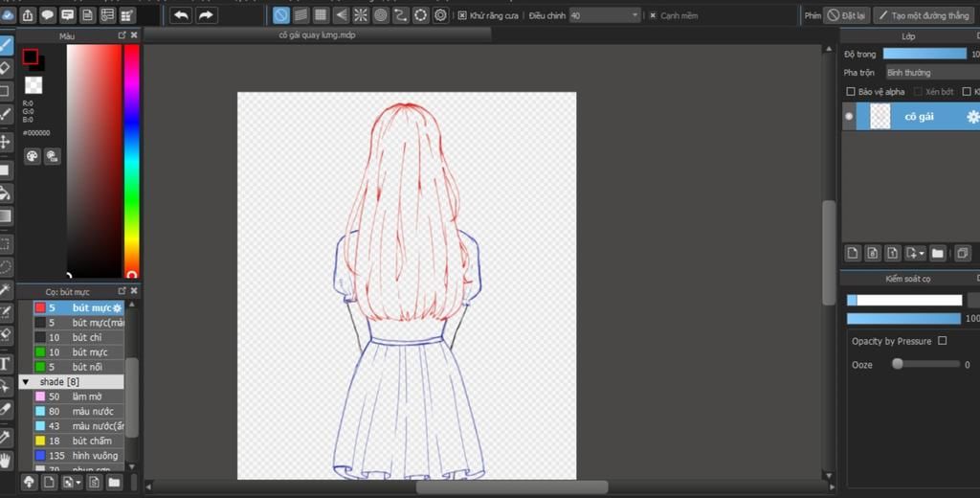Enable Opacity by Pressure checkbox
The image size is (980, 498).
coord(943,341)
